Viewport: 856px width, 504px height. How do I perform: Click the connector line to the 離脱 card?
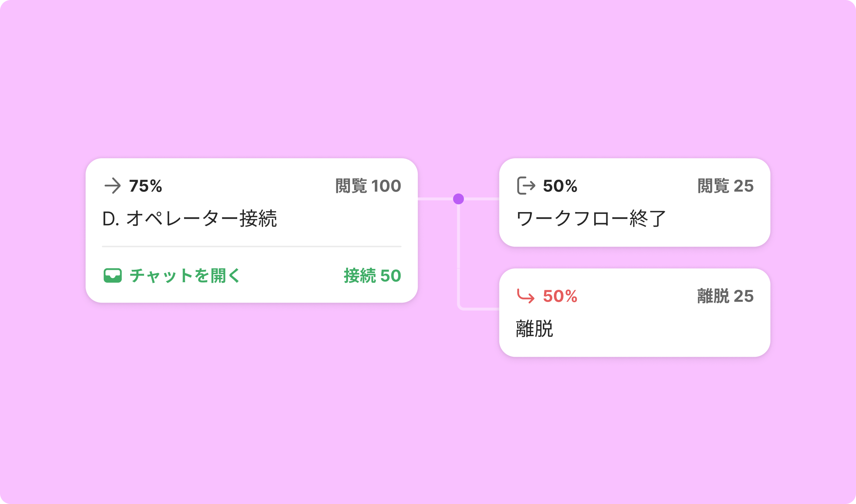click(459, 257)
